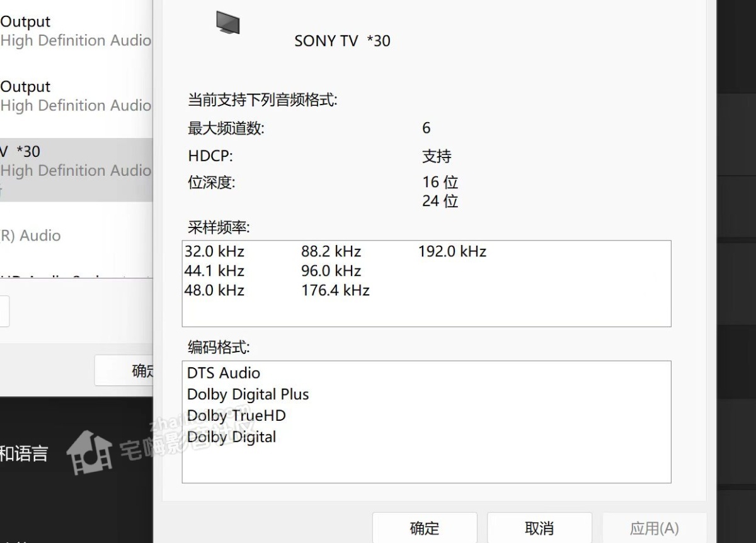Click the 位深度 label

point(211,183)
